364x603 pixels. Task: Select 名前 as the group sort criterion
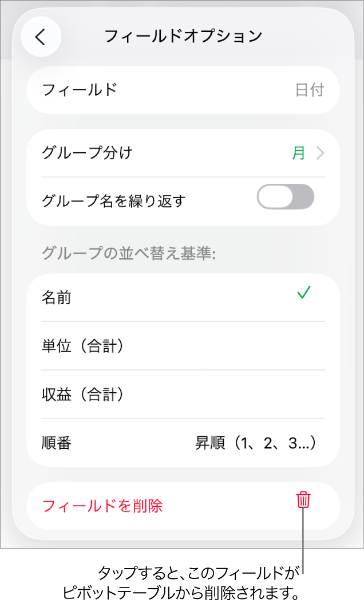click(57, 298)
